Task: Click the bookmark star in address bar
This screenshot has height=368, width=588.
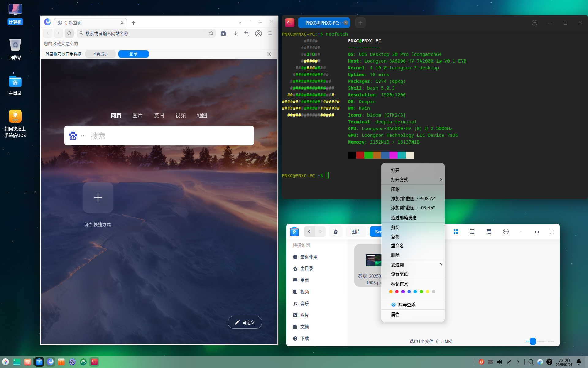Action: (211, 33)
